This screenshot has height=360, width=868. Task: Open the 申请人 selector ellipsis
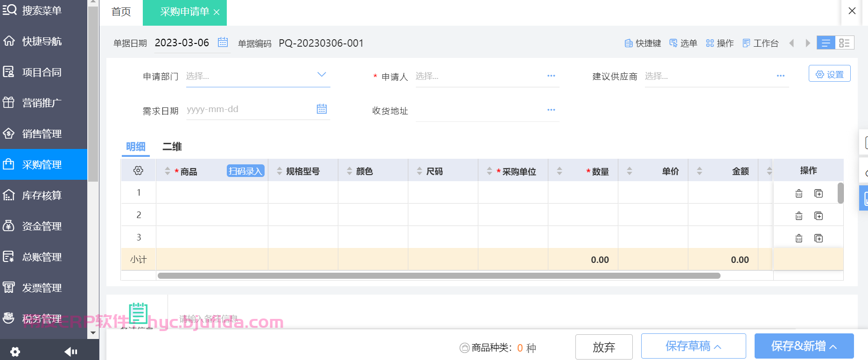point(551,76)
